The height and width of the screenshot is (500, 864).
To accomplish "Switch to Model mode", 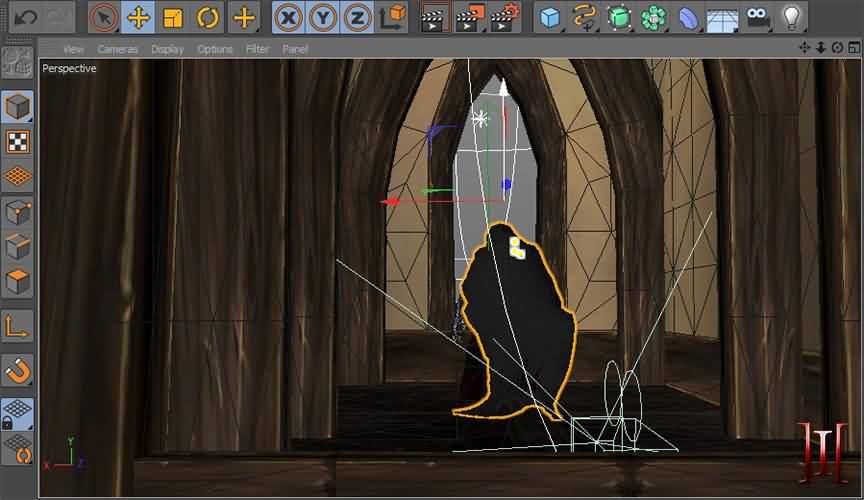I will (x=18, y=106).
